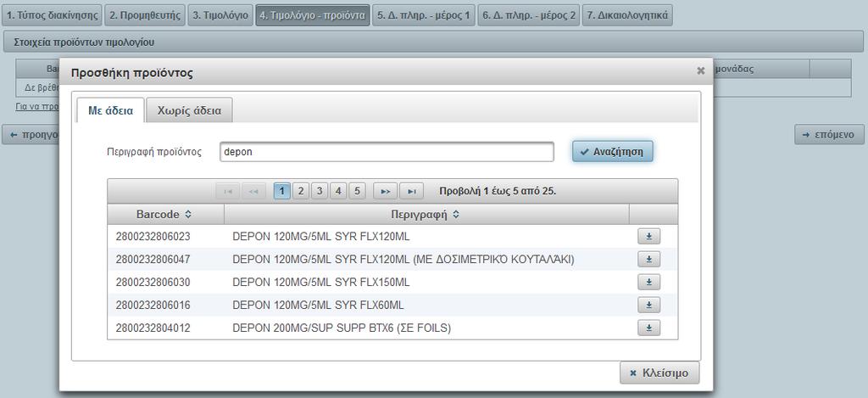Click Προβολή 1 έως 5 από 25 text
The image size is (868, 398).
(498, 191)
